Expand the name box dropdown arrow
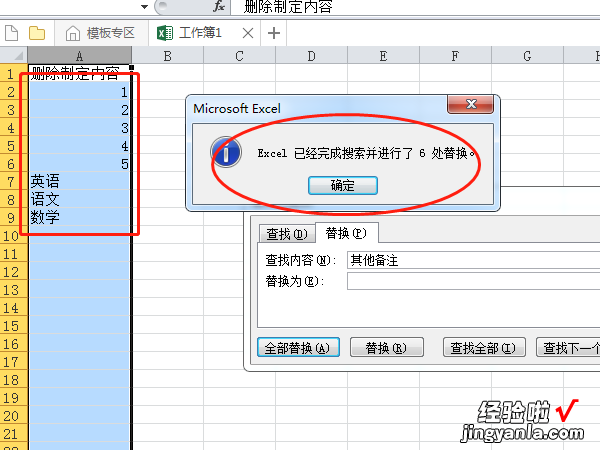Viewport: 600px width, 450px height. click(144, 7)
